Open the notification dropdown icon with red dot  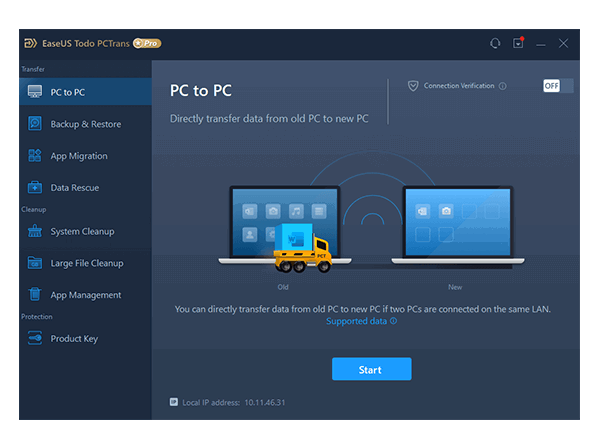point(518,43)
